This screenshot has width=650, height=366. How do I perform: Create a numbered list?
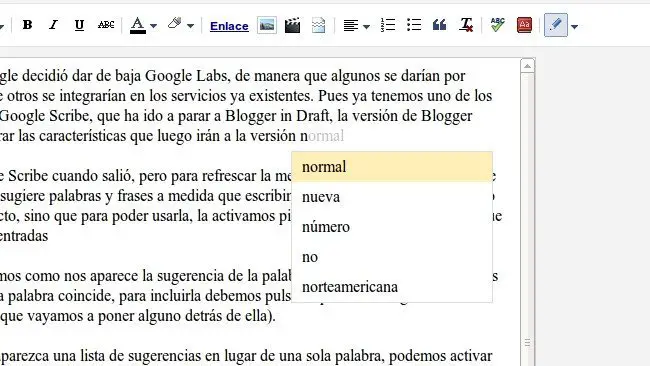tap(388, 25)
